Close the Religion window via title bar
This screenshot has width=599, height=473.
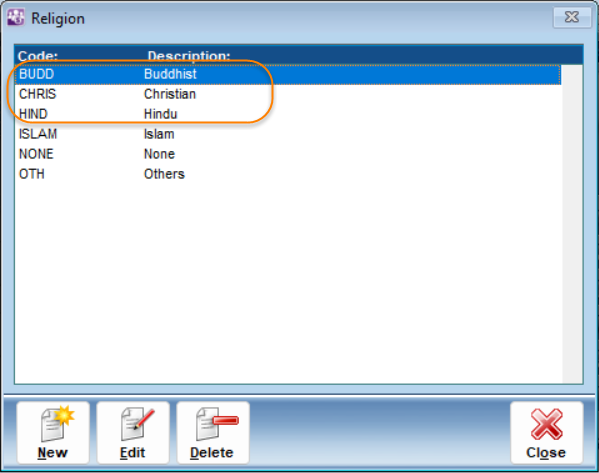click(x=572, y=17)
